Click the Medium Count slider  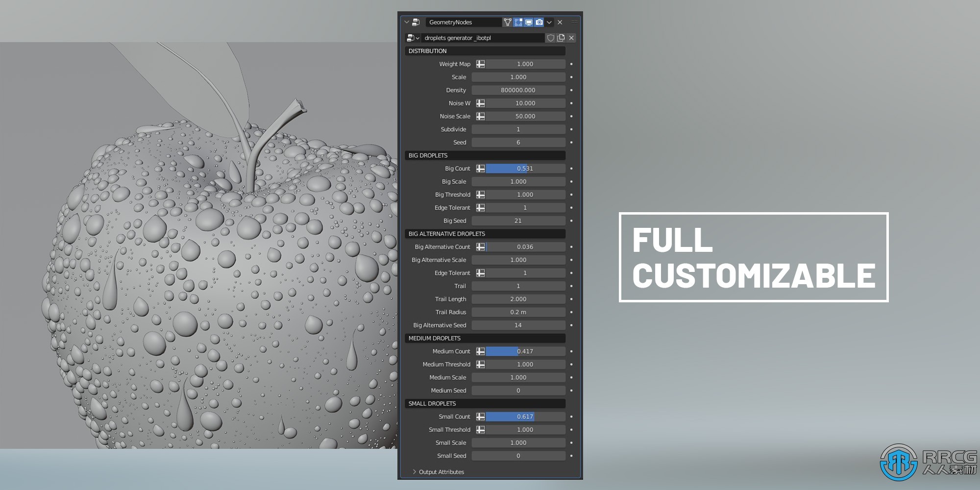(x=525, y=351)
